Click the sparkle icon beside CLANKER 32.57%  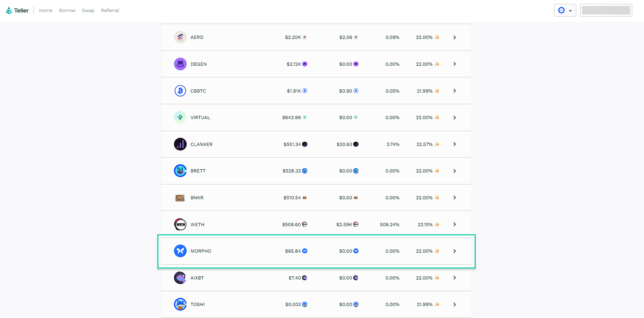pos(437,144)
